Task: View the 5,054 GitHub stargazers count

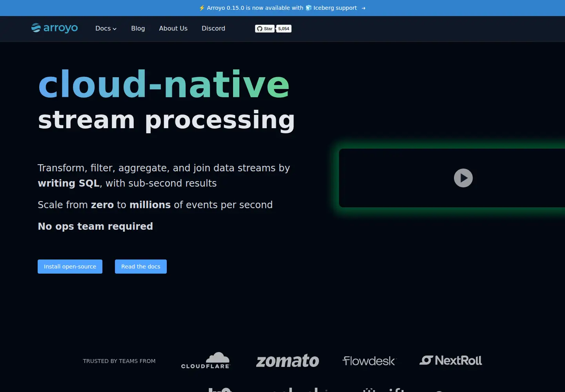Action: (284, 29)
